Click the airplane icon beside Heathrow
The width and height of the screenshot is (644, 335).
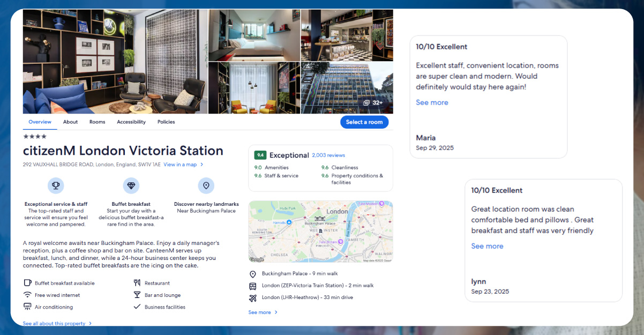point(253,297)
